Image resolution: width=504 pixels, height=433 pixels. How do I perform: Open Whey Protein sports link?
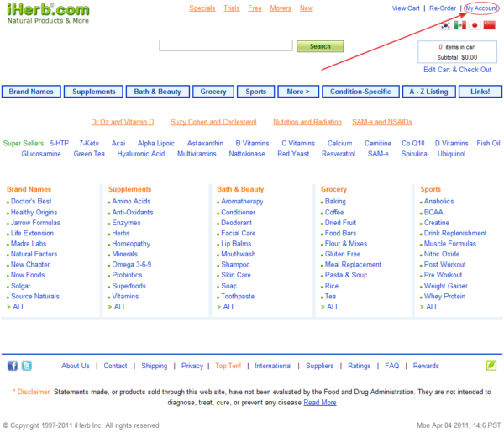(x=444, y=297)
